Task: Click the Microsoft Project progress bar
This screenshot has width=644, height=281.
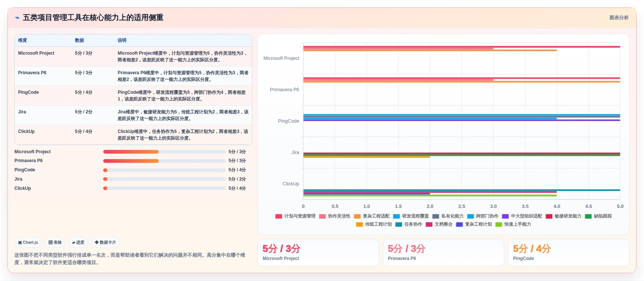Action: [164, 152]
